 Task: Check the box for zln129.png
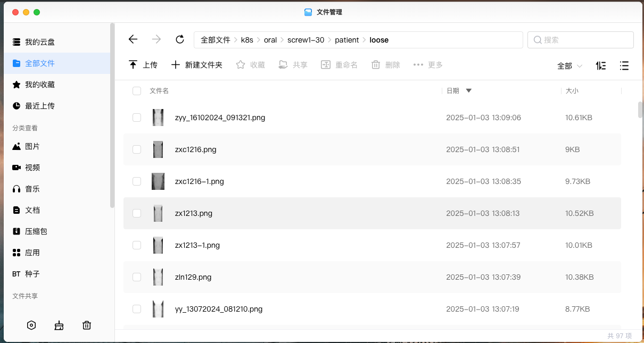click(137, 277)
